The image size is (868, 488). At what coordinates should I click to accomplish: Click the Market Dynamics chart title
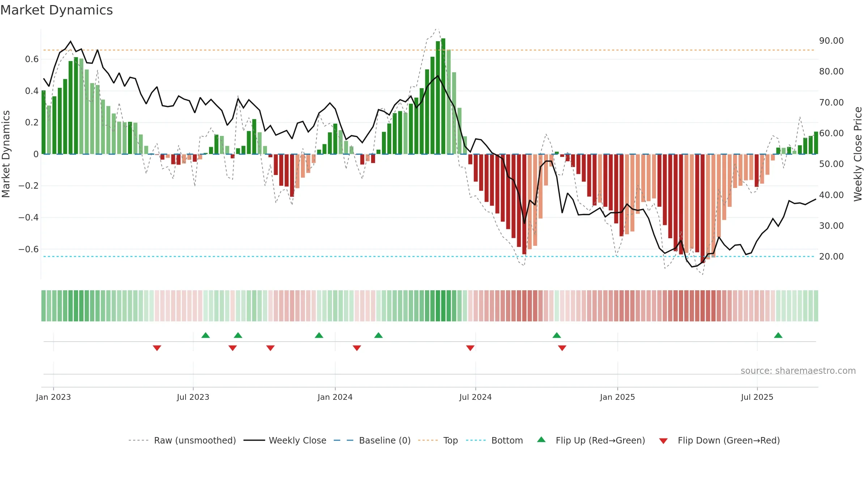pyautogui.click(x=57, y=10)
